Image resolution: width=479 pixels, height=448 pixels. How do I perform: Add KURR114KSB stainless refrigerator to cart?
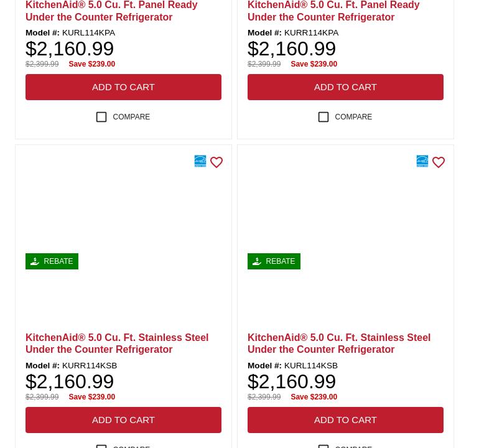point(123,420)
